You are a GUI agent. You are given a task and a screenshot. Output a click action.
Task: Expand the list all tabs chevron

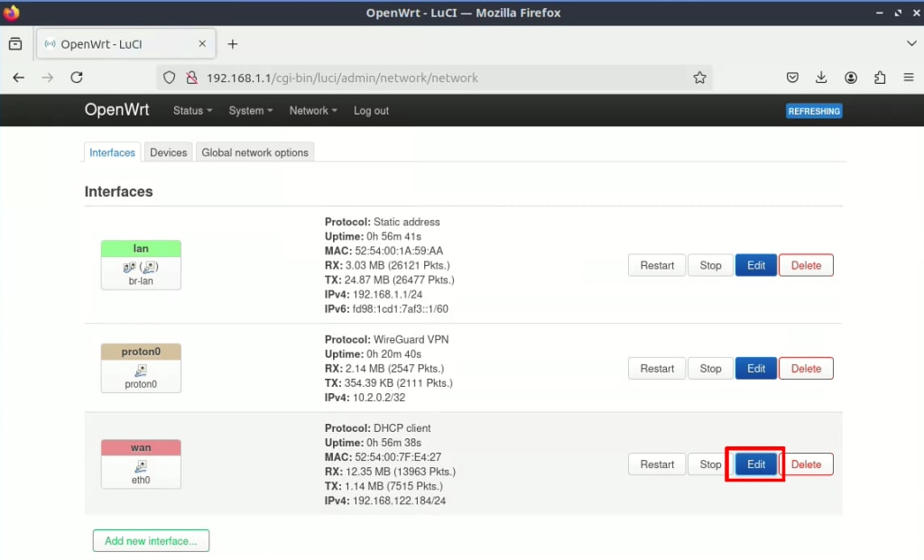pyautogui.click(x=911, y=43)
